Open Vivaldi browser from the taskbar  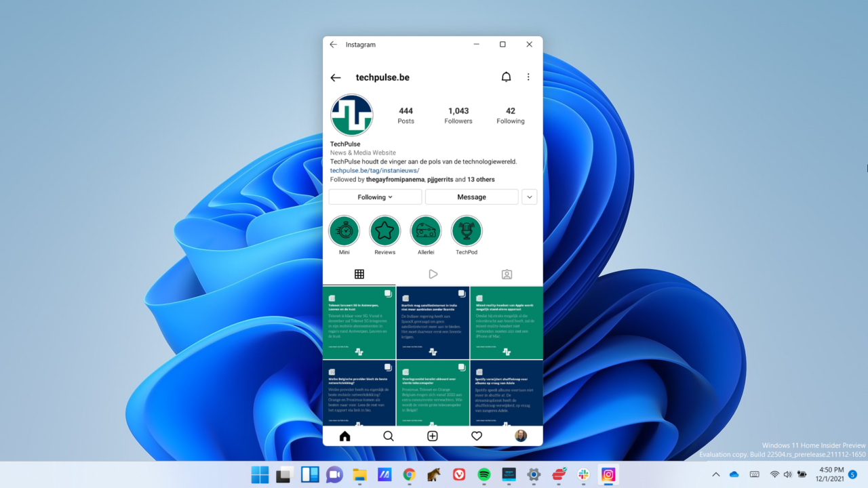[x=459, y=474]
